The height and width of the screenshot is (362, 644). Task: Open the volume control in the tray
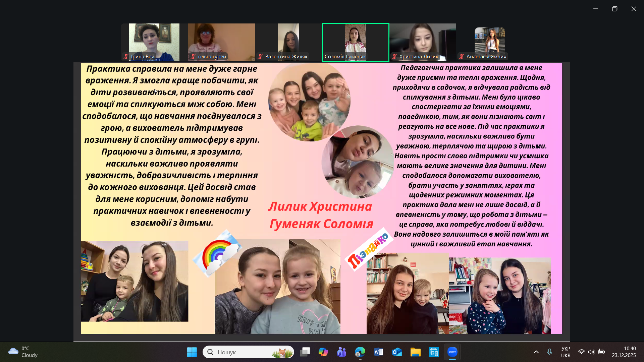click(x=591, y=352)
